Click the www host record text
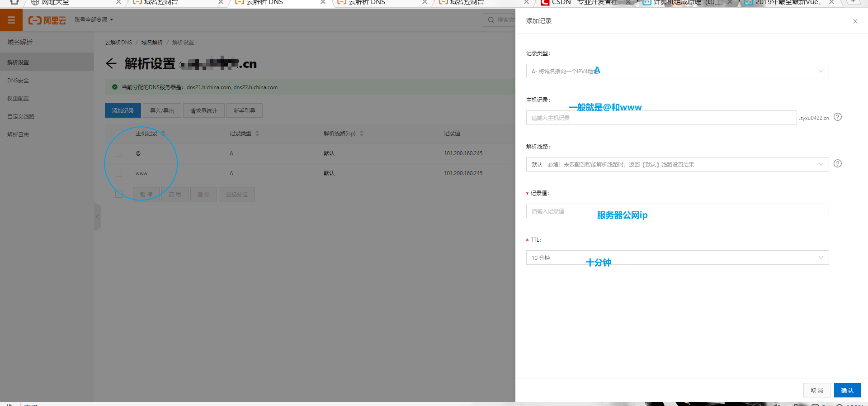The image size is (868, 406). [142, 173]
